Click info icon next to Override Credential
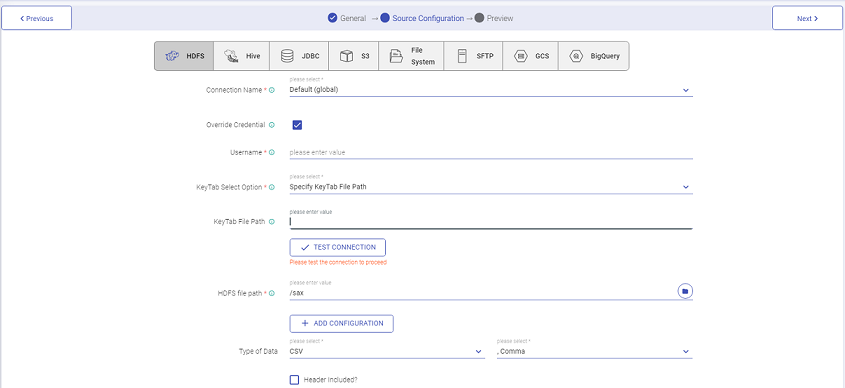This screenshot has width=845, height=388. pyautogui.click(x=272, y=125)
